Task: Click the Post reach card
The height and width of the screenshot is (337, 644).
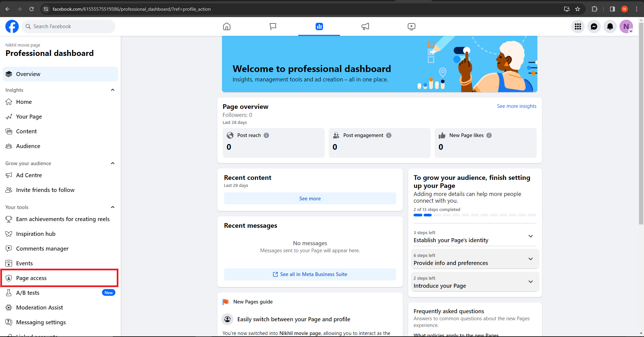Action: click(x=274, y=143)
